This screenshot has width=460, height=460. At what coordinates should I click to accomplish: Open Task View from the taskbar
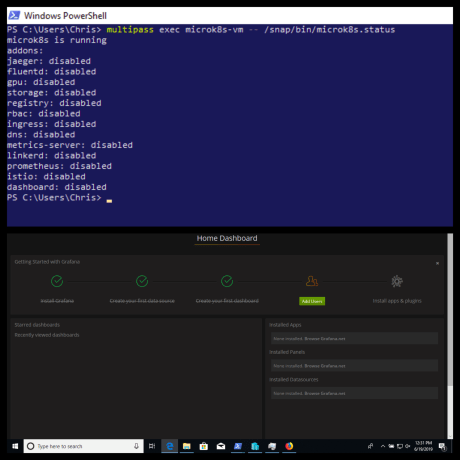pyautogui.click(x=152, y=446)
